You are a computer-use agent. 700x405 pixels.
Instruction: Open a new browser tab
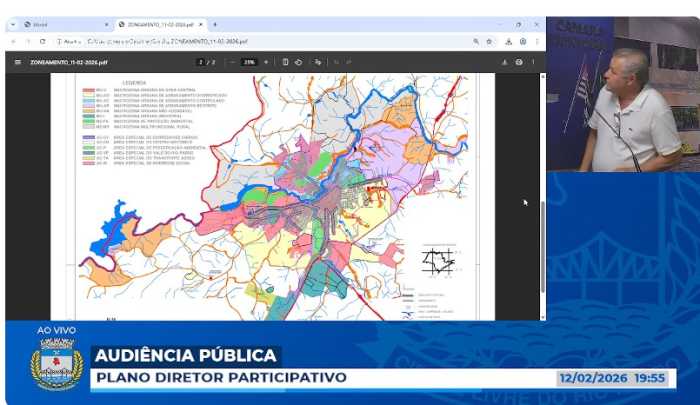click(215, 24)
